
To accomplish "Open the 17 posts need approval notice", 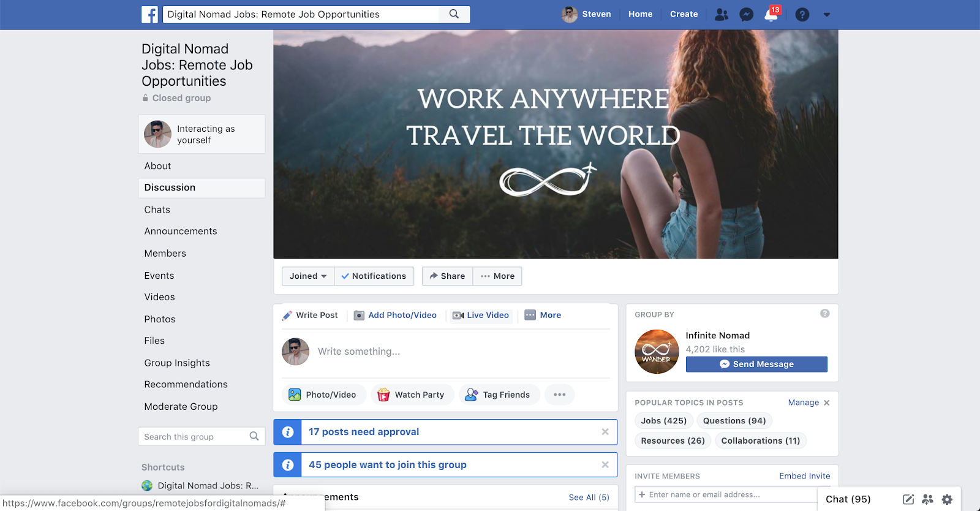I will pyautogui.click(x=364, y=432).
